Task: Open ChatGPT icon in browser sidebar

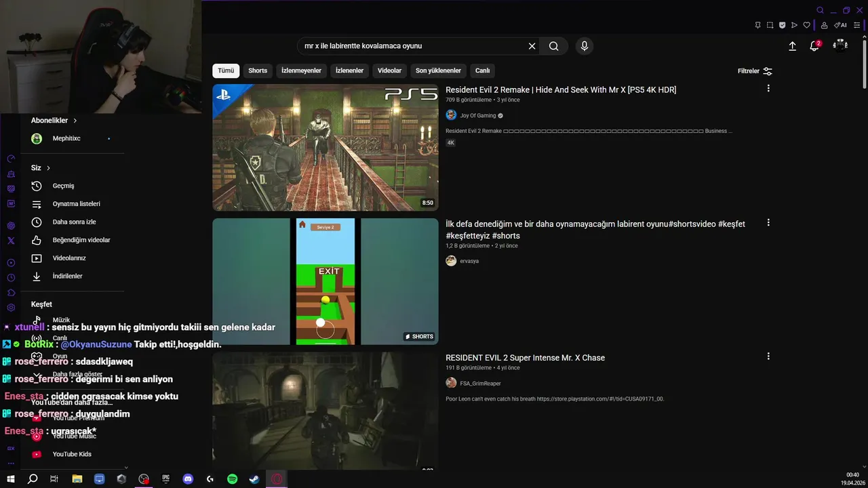Action: (x=11, y=226)
